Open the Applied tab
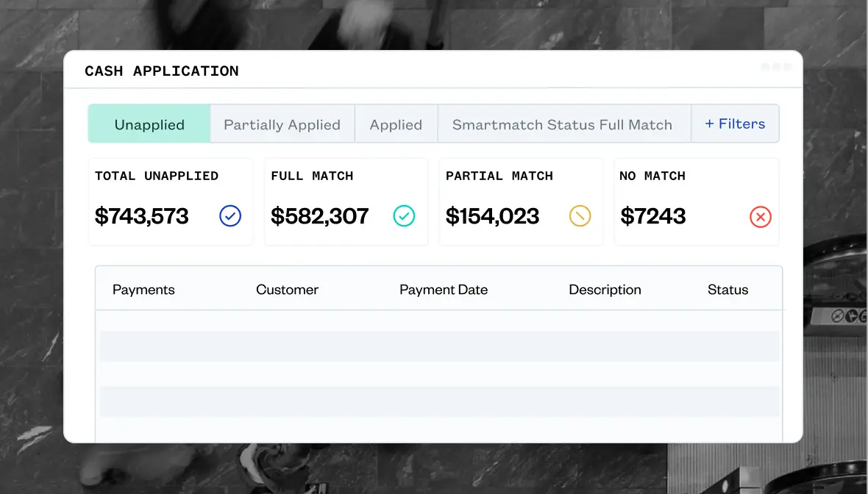This screenshot has height=494, width=868. 396,124
